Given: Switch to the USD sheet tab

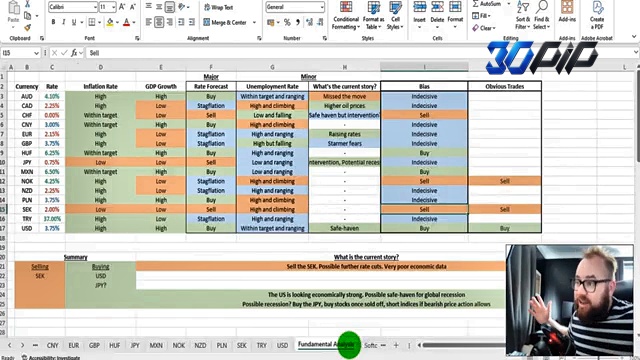Looking at the screenshot, I should point(282,345).
